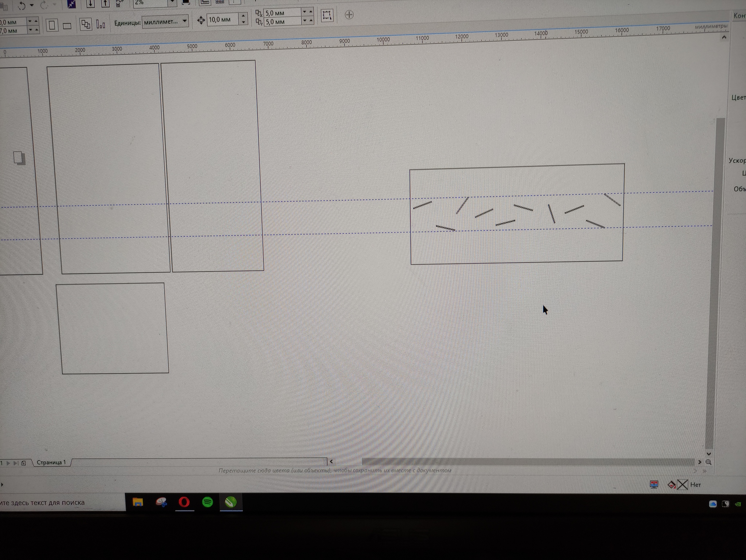Click the Undo arrow icon

click(21, 5)
